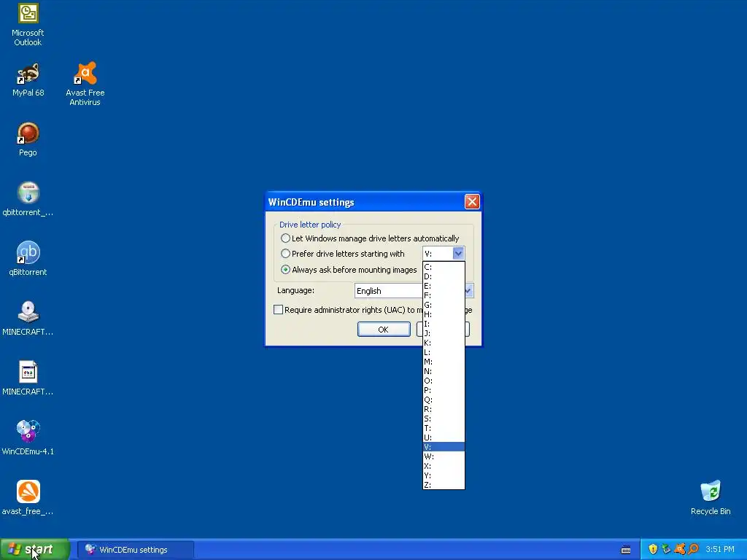The height and width of the screenshot is (560, 747).
Task: Click the yellow security shield tray icon
Action: (653, 549)
